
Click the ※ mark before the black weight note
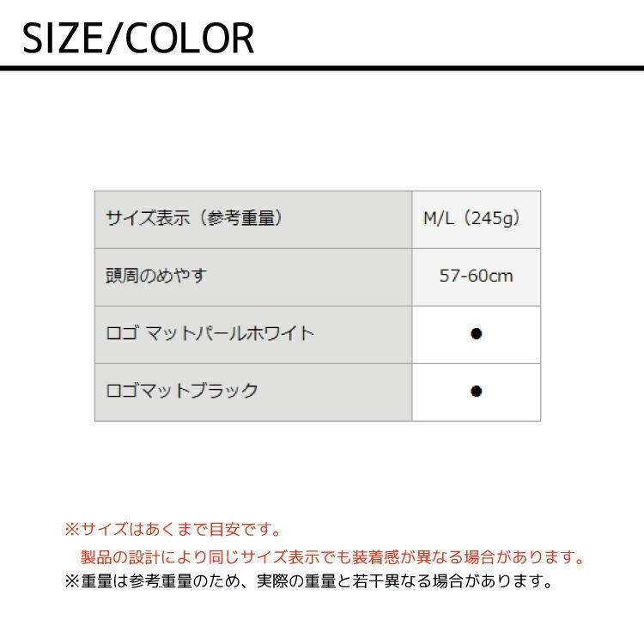pos(72,581)
